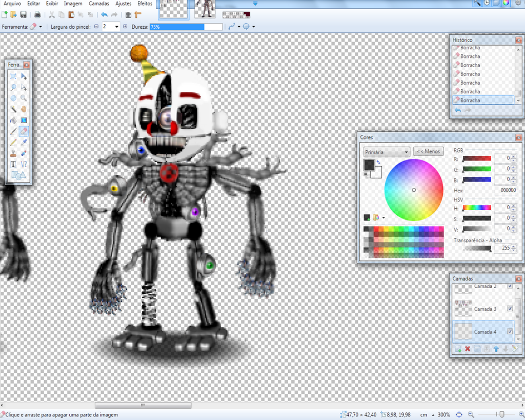Select the Ellipse Select tool
This screenshot has width=525, height=420.
point(13,98)
